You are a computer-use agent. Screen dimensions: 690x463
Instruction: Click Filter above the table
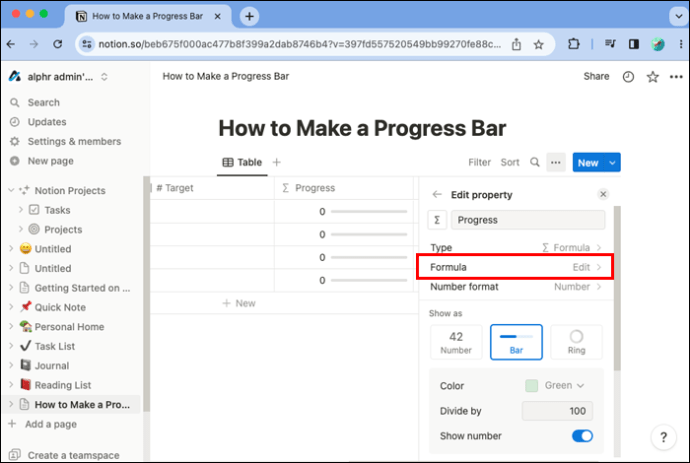tap(479, 162)
